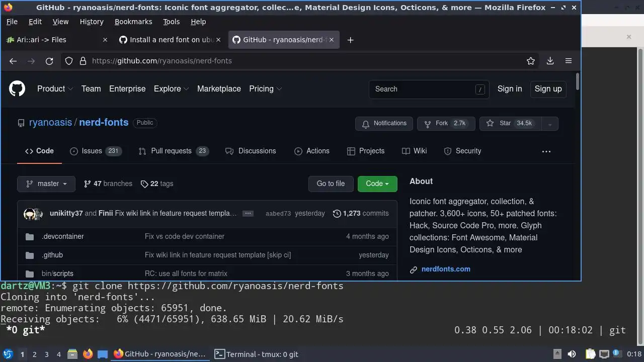The image size is (644, 362).
Task: Open the Bookmarks menu in Firefox
Action: pyautogui.click(x=133, y=22)
